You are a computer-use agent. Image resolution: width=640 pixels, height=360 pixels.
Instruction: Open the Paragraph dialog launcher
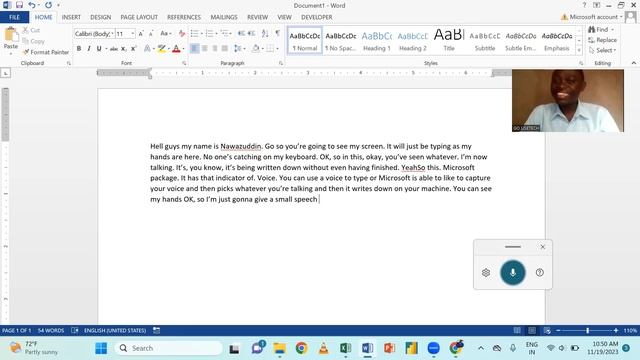coord(281,63)
